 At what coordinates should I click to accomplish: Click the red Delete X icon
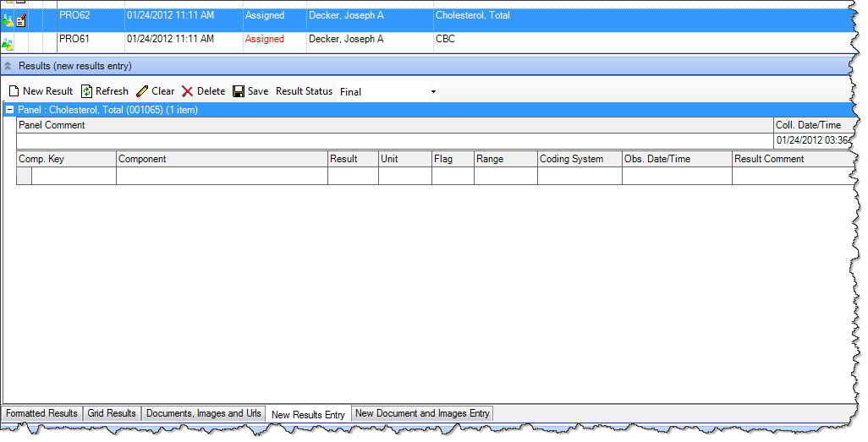pyautogui.click(x=188, y=91)
